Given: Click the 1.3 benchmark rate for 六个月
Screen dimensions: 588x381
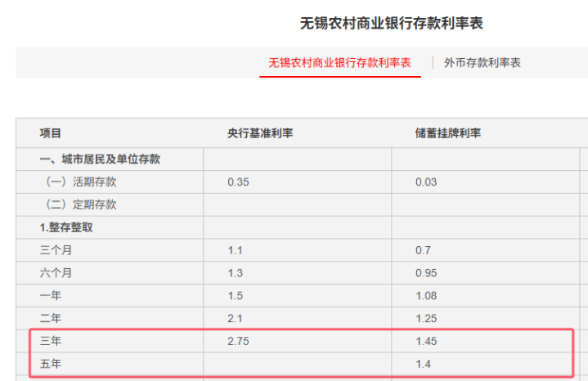Looking at the screenshot, I should tap(236, 273).
